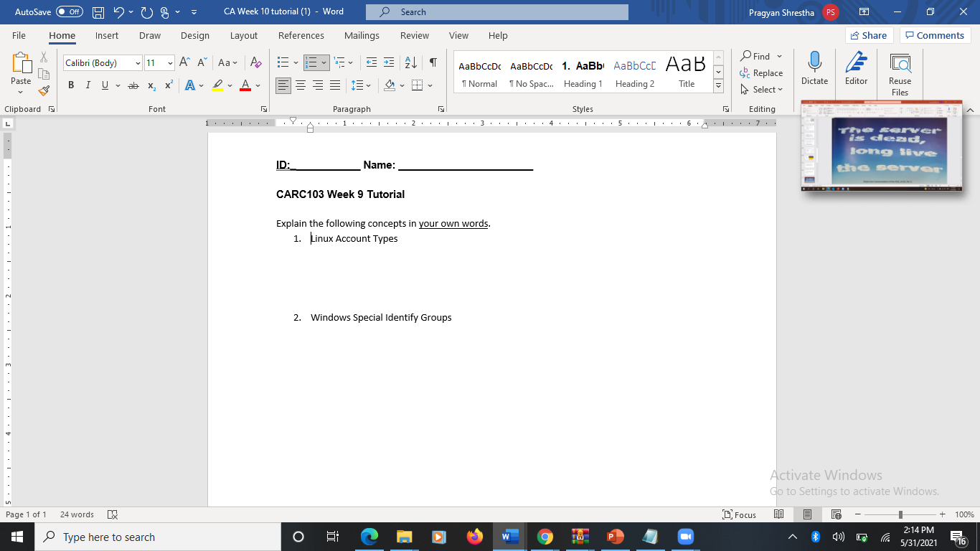Screen dimensions: 980x551
Task: Toggle AutoSave switch on
Action: [70, 12]
